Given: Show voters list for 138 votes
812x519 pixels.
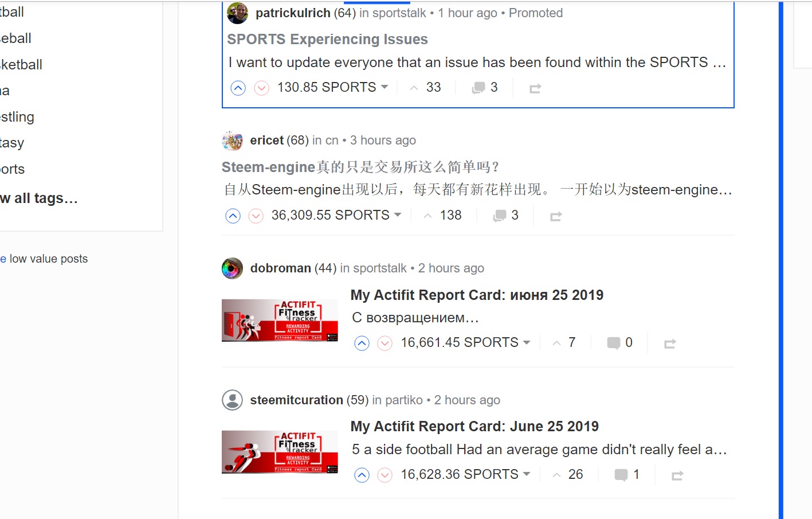Looking at the screenshot, I should [x=442, y=215].
